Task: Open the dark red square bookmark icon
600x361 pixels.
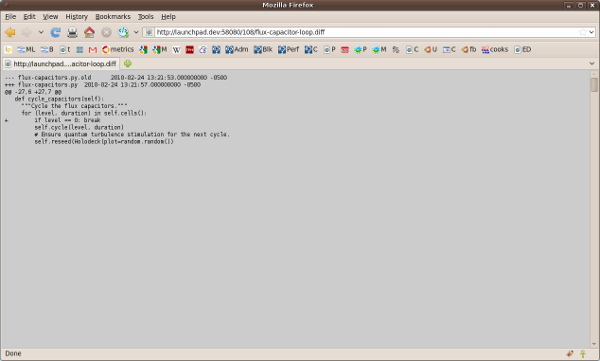Action: click(189, 49)
